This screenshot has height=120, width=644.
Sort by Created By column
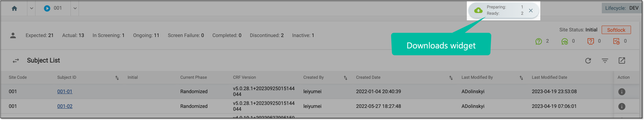345,78
